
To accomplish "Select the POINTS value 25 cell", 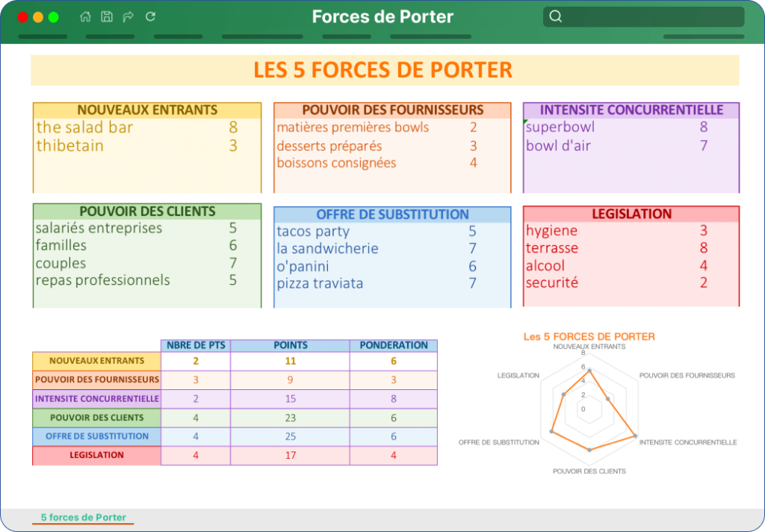I will [291, 436].
